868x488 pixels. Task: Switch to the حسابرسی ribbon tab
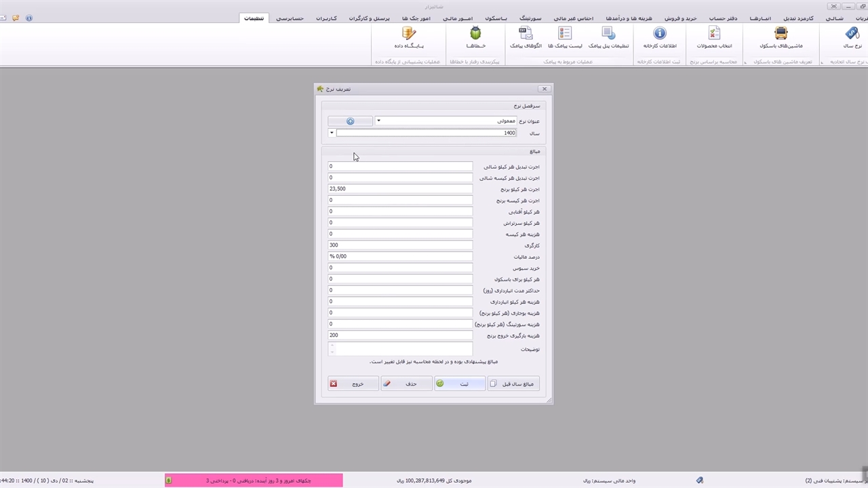click(x=290, y=18)
